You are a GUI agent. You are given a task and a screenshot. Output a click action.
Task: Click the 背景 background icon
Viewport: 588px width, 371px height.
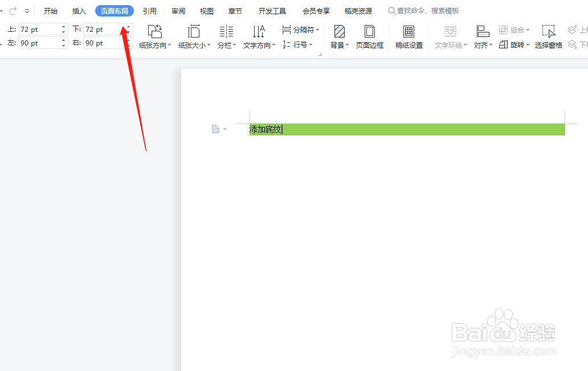tap(340, 31)
